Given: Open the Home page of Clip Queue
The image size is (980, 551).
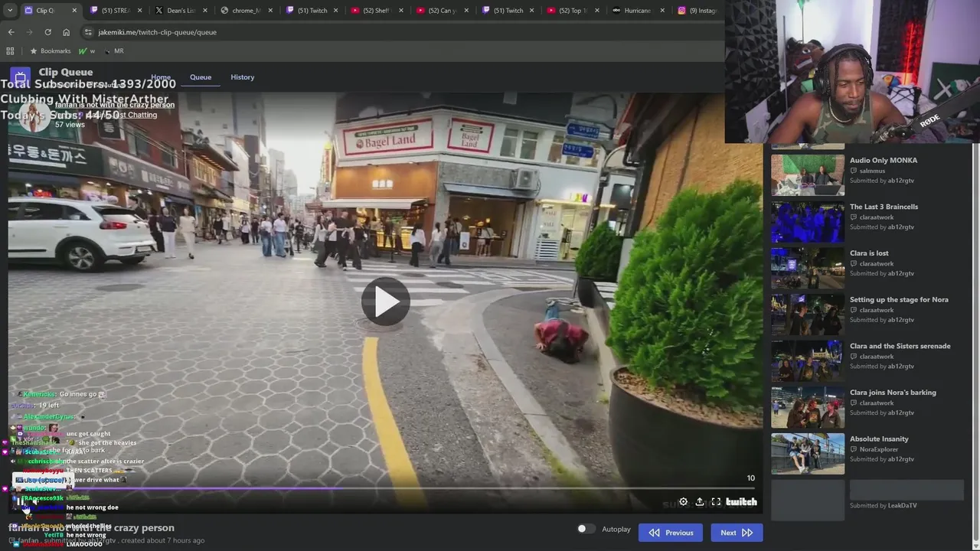Looking at the screenshot, I should (x=161, y=77).
